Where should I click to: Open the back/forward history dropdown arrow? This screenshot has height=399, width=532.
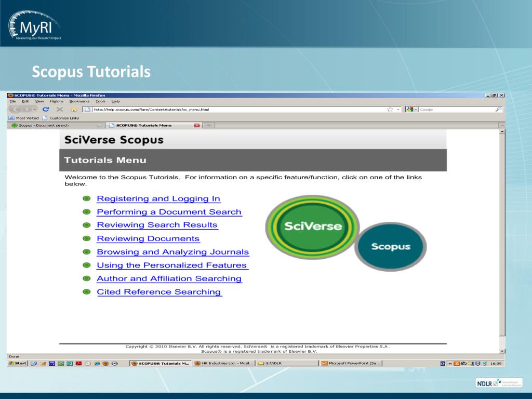coord(35,109)
